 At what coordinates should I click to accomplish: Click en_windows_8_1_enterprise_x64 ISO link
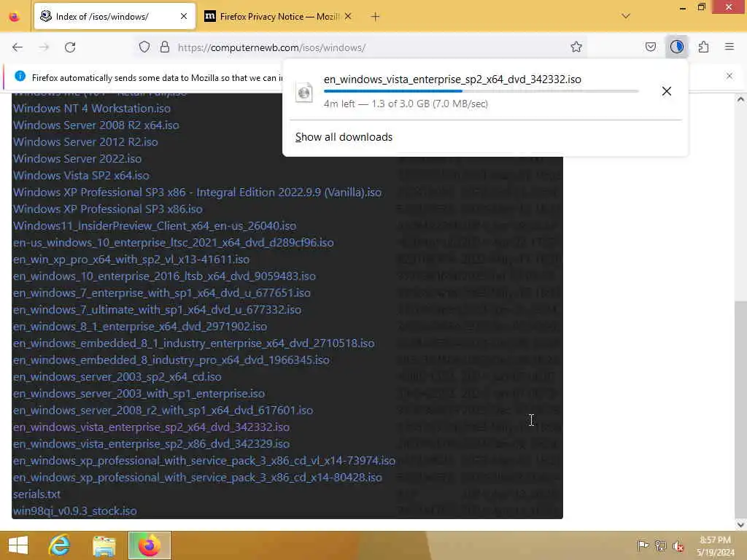tap(139, 327)
